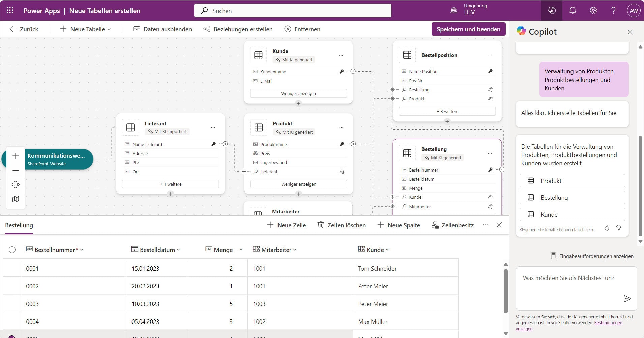
Task: Collapse Kunde card with Weniger anzeigen
Action: click(x=298, y=94)
